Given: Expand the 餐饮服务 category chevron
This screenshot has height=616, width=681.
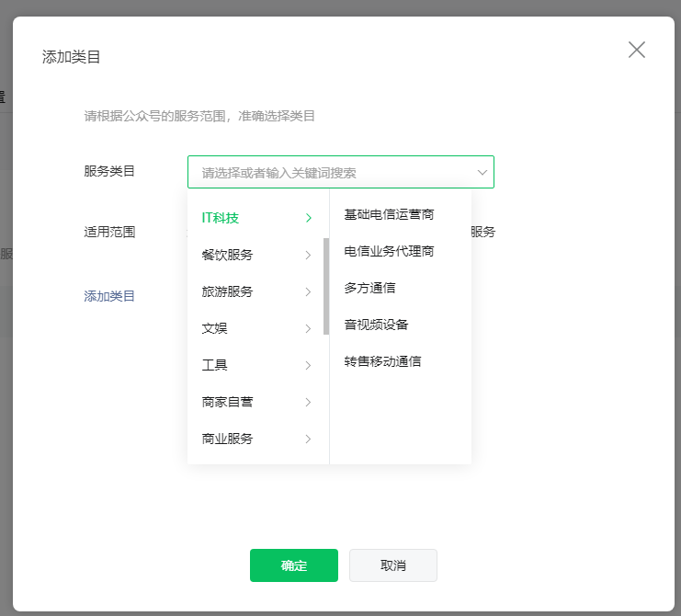Looking at the screenshot, I should click(x=309, y=255).
